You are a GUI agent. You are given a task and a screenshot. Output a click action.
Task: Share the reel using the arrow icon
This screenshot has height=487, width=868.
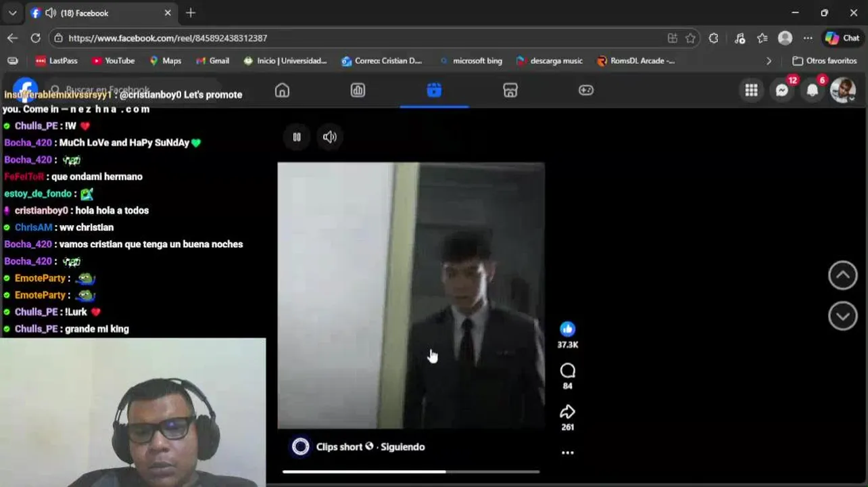click(x=568, y=411)
